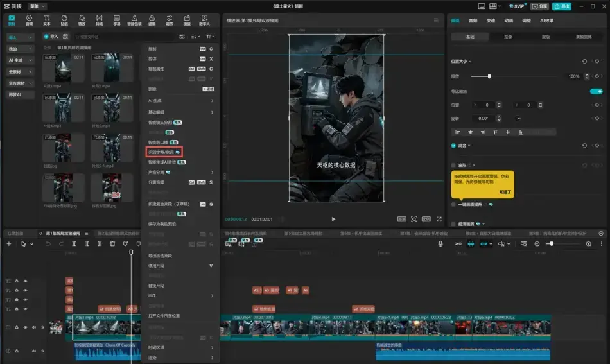Viewport: 610px width, 364px height.
Task: Play the preview video
Action: 333,220
